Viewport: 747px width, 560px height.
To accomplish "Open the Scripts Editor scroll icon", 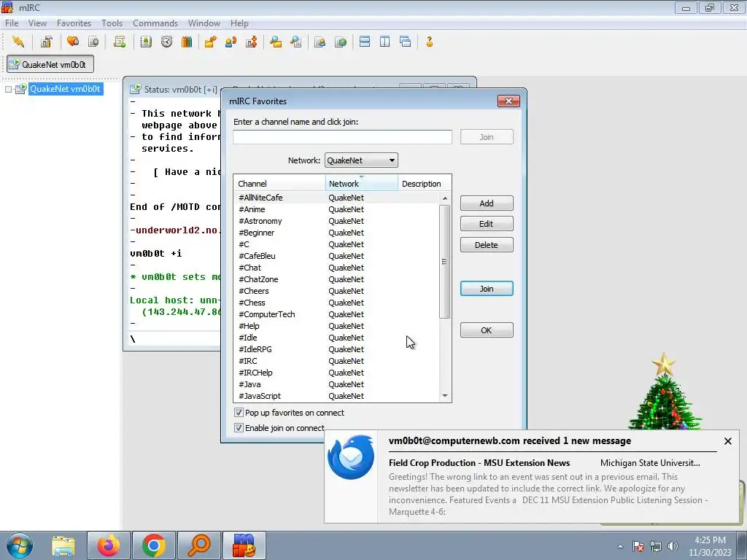I will [120, 42].
